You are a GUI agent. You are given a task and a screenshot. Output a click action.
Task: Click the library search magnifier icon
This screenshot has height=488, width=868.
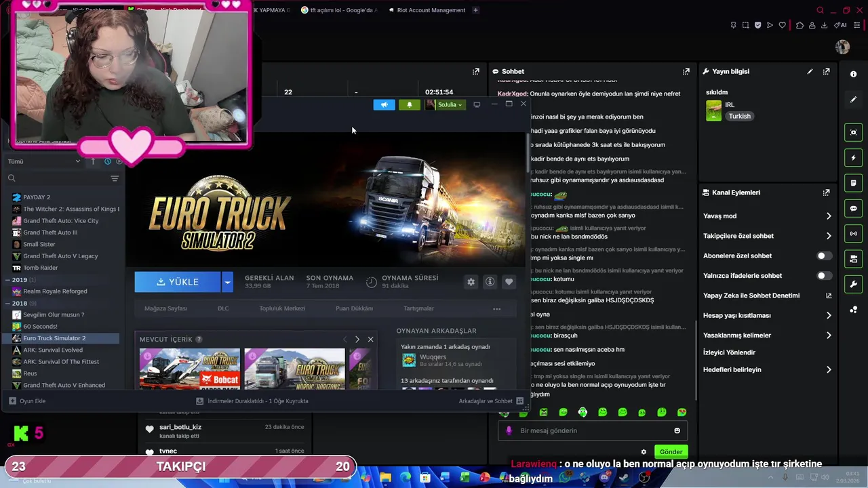[x=12, y=178]
